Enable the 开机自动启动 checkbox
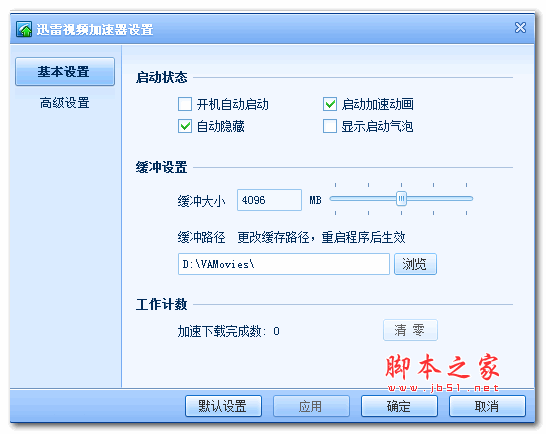The height and width of the screenshot is (434, 546). [185, 104]
